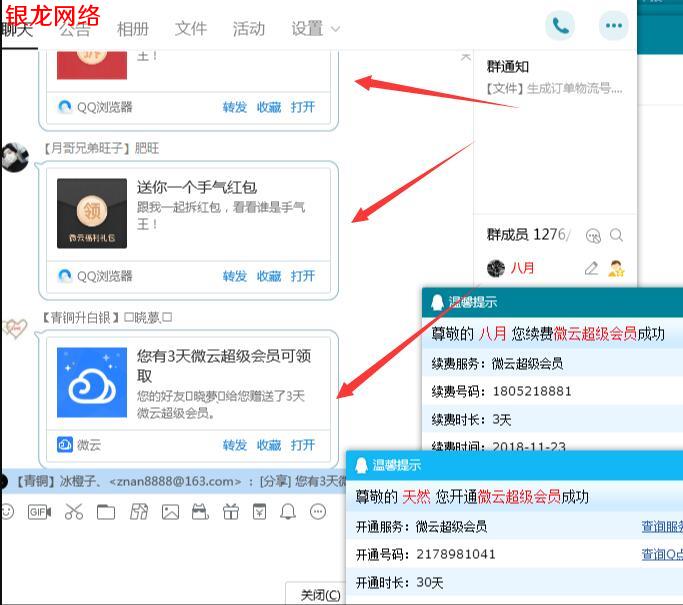
Task: Click the 八月 group owner badge icon
Action: (616, 268)
